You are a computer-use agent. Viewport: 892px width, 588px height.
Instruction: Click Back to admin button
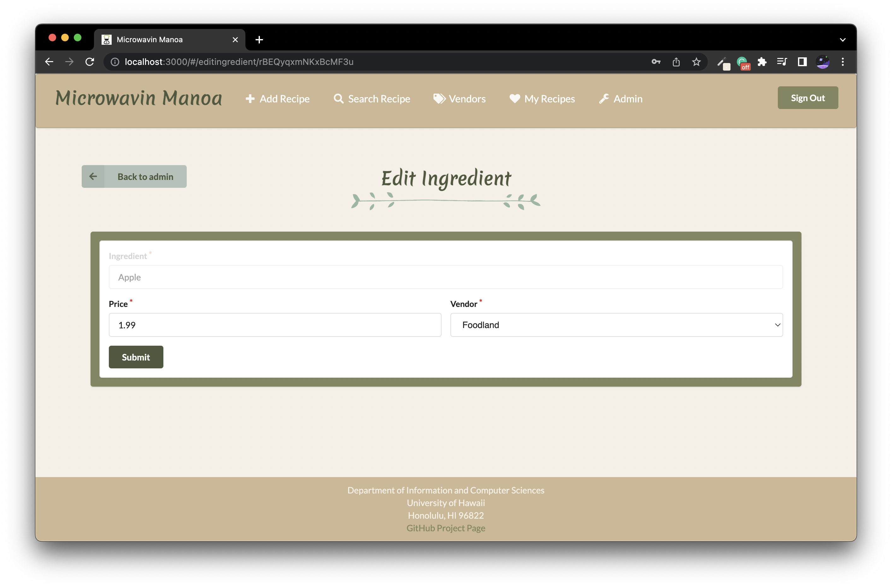click(x=134, y=176)
